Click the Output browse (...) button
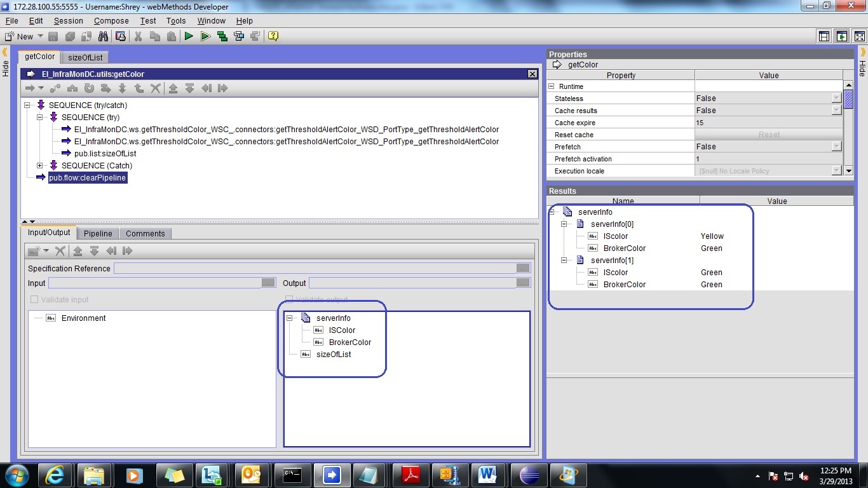The height and width of the screenshot is (488, 868). (x=523, y=283)
